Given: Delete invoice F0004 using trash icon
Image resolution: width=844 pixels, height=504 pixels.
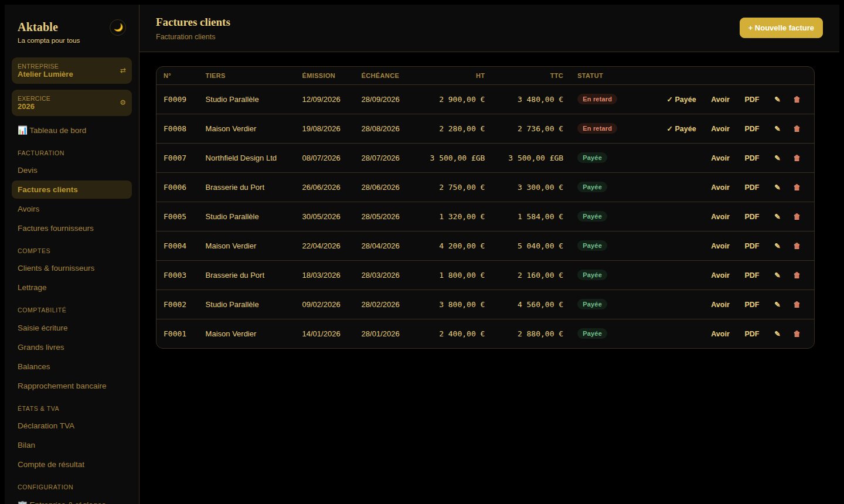Looking at the screenshot, I should point(797,246).
